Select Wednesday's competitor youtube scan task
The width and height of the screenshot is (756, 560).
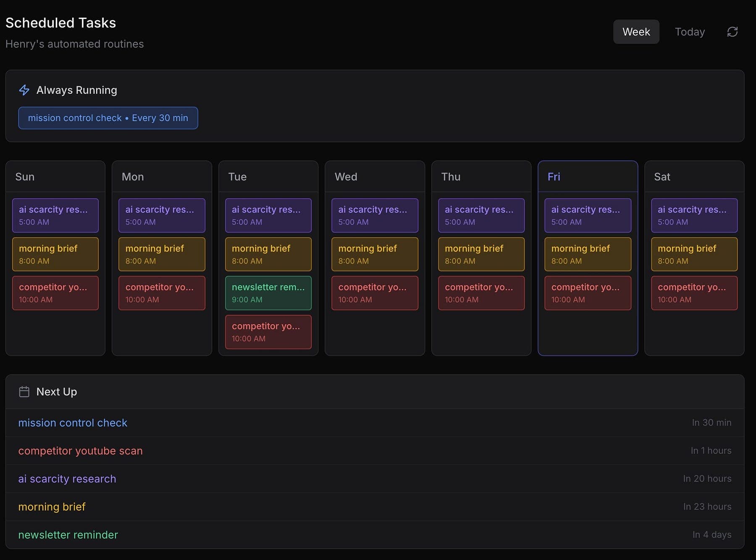coord(375,293)
